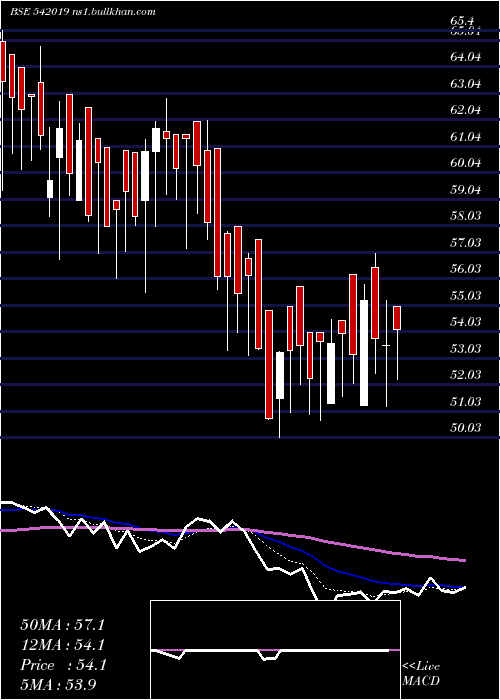Click the 53.03 price axis label
This screenshot has height=700, width=500.
(x=466, y=348)
